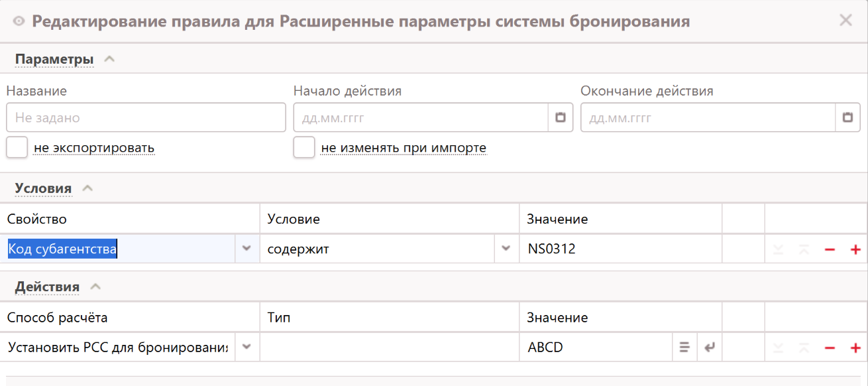This screenshot has width=868, height=386.
Task: Remove the action row with red minus
Action: pyautogui.click(x=830, y=348)
